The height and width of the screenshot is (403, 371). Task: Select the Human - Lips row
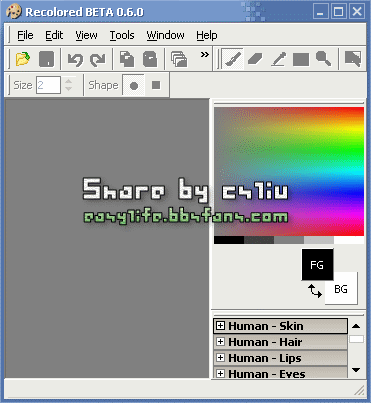[x=280, y=358]
